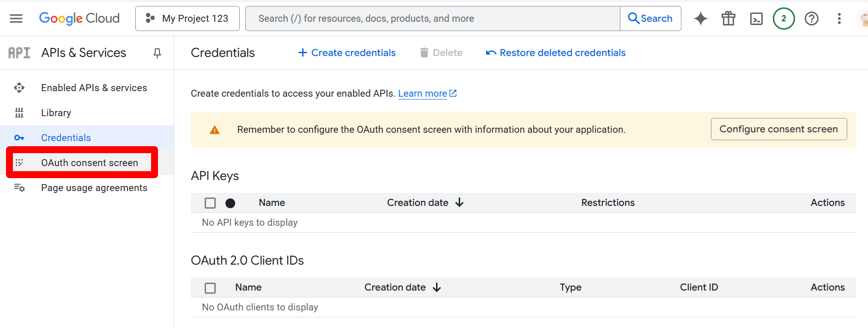Click the greyed-out Delete button

coord(441,53)
